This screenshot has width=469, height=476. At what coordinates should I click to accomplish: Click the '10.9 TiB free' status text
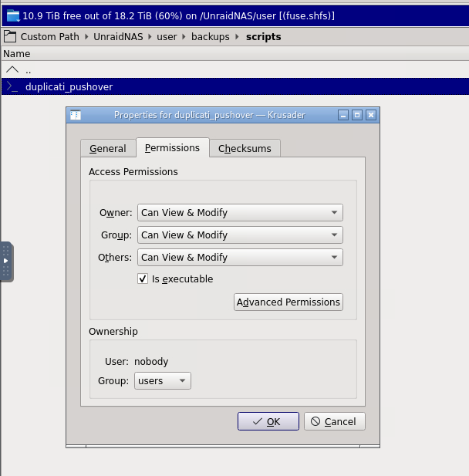[178, 15]
